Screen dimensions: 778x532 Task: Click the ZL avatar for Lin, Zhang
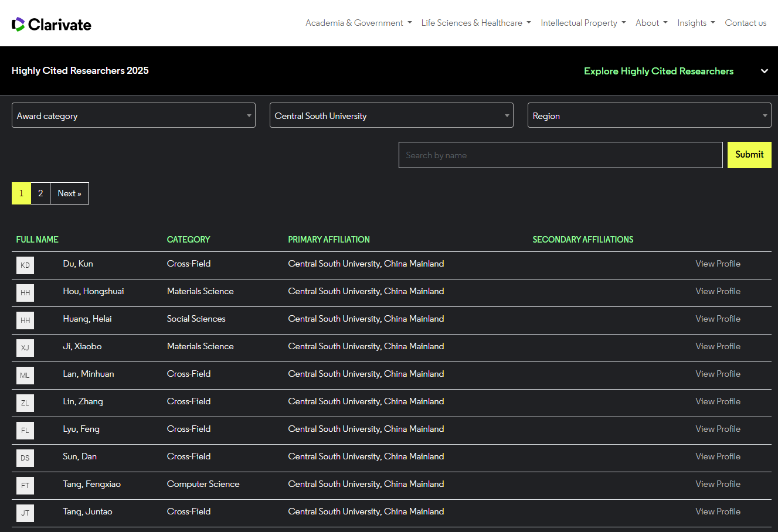point(25,403)
